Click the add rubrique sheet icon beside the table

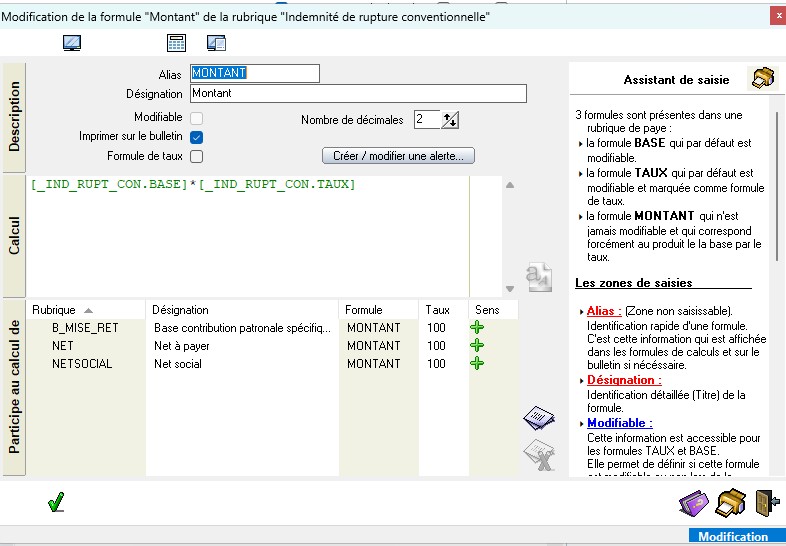click(x=538, y=418)
